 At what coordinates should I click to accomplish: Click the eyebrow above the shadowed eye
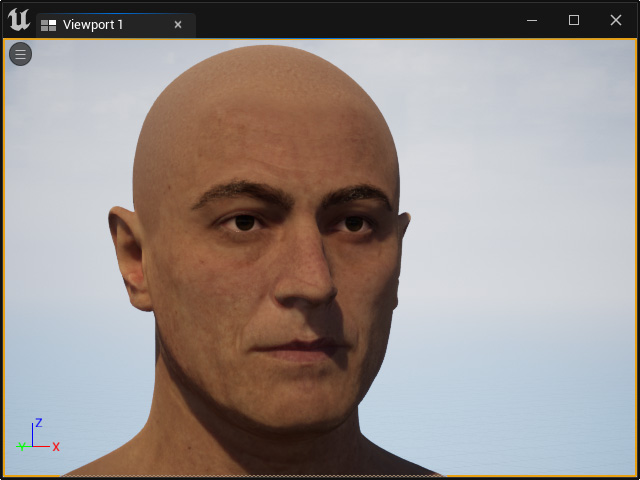pos(356,193)
